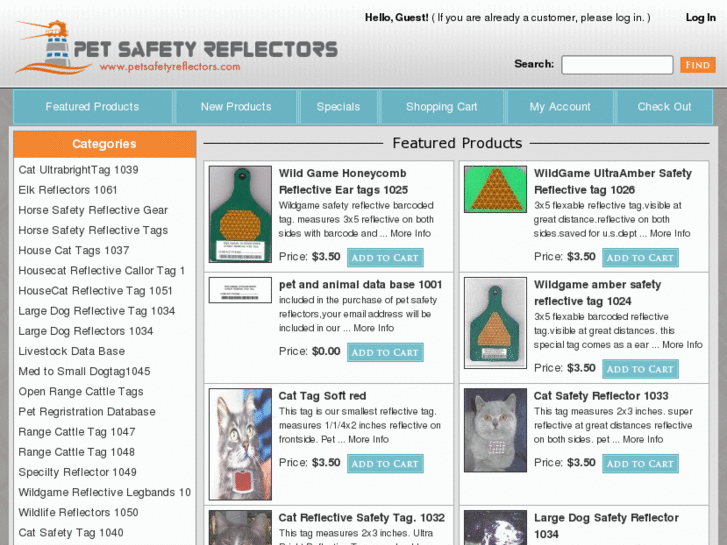Click the Log In link
This screenshot has width=727, height=545.
tap(700, 18)
